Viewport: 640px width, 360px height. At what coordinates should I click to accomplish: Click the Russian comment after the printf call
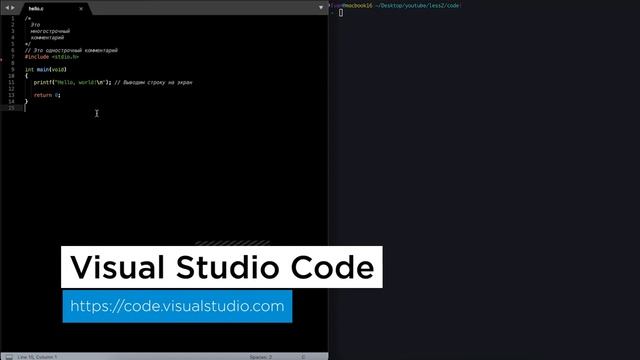[153, 82]
